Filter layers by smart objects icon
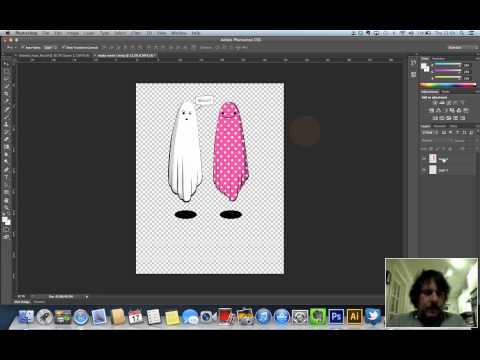Screen dimensions: 480x360 tap(471, 132)
